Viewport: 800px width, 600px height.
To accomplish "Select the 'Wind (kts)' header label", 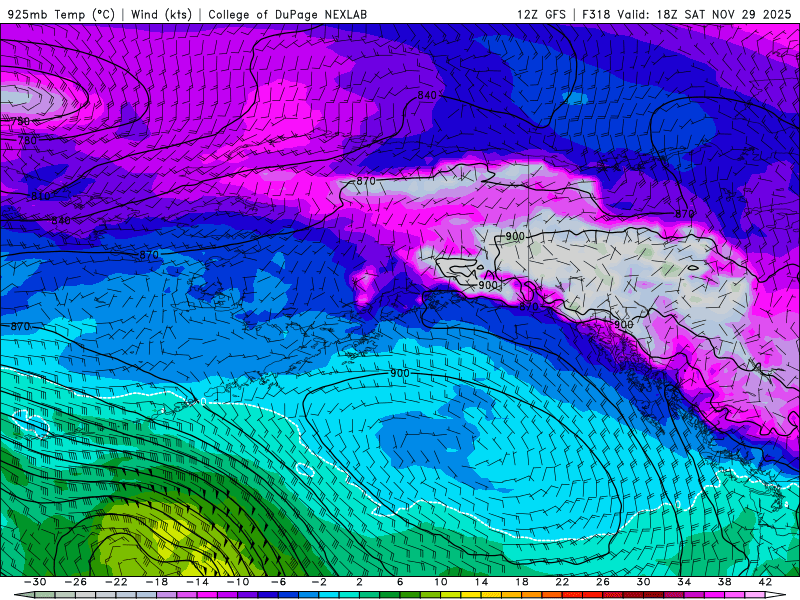I will tap(161, 14).
